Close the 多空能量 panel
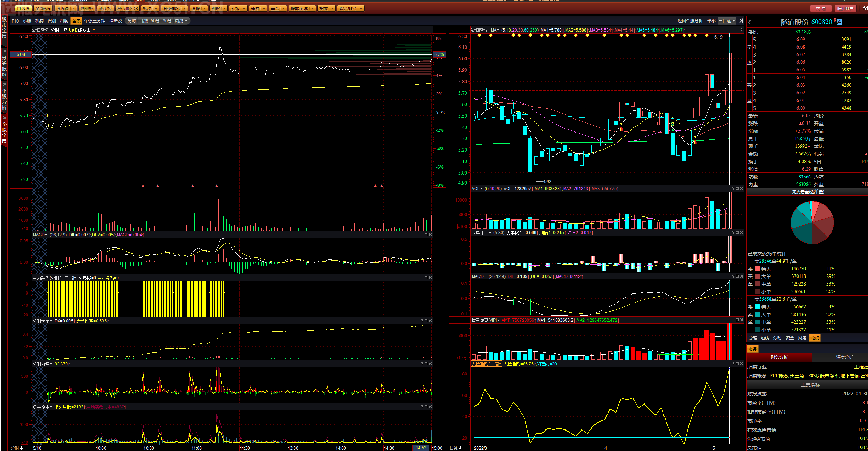 pos(430,407)
